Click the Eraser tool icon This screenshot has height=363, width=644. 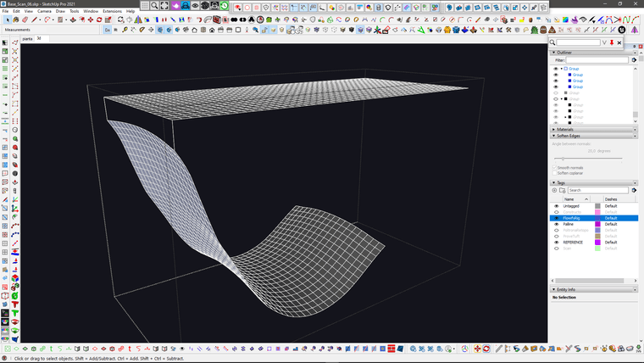point(26,20)
